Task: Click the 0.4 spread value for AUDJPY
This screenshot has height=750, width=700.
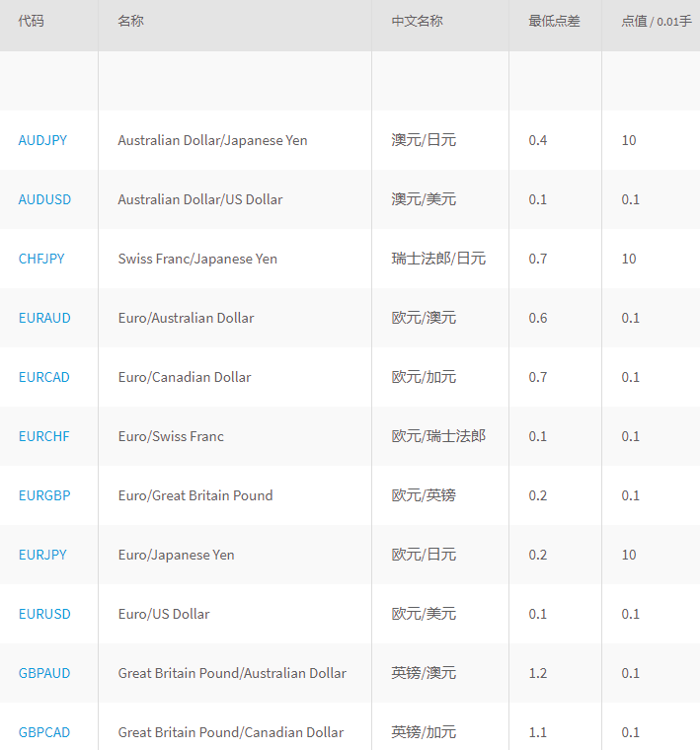Action: click(538, 140)
